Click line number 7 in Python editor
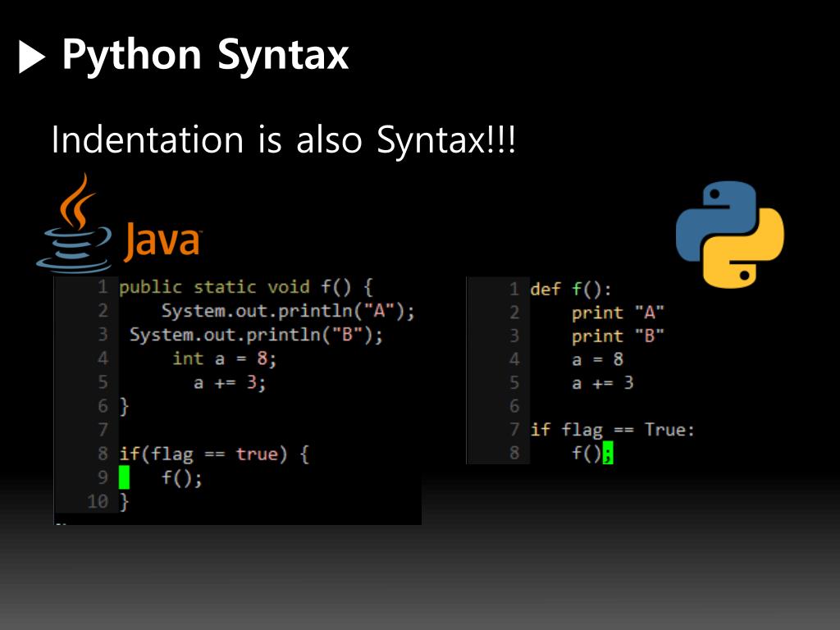This screenshot has height=630, width=840. click(514, 430)
